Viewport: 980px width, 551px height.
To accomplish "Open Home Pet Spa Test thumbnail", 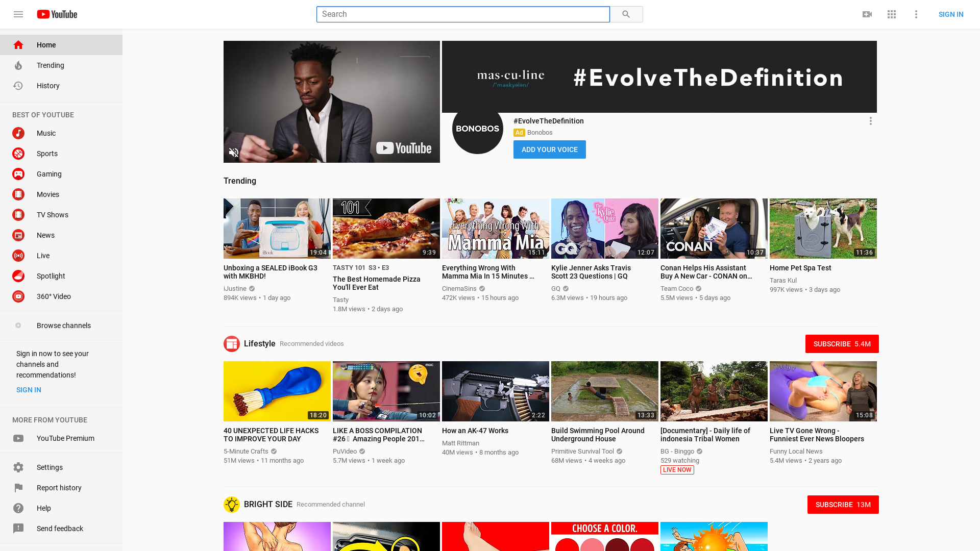I will [823, 229].
